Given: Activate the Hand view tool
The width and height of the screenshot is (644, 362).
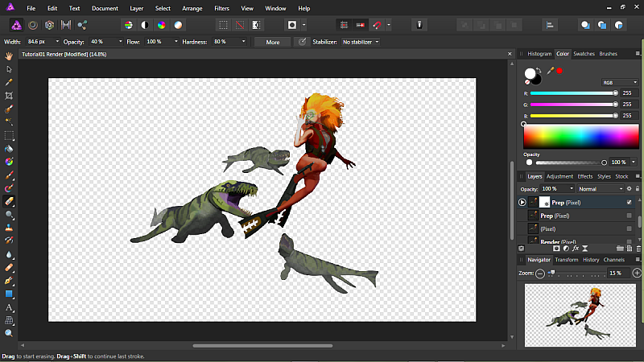Looking at the screenshot, I should click(9, 56).
